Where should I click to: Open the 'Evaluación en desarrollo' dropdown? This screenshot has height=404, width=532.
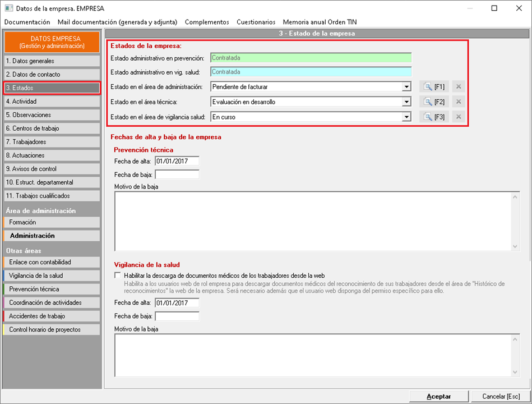406,102
